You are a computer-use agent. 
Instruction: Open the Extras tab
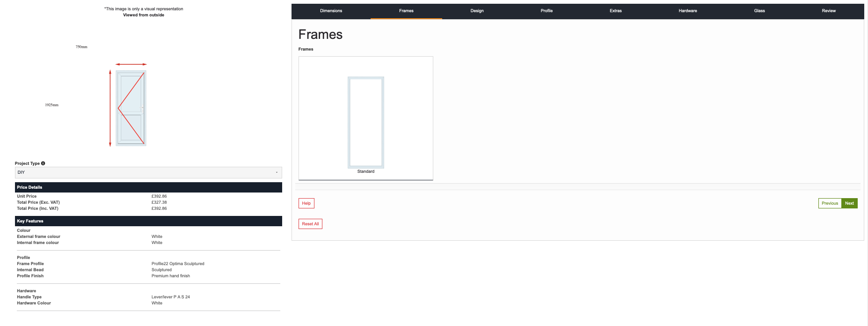click(x=615, y=11)
